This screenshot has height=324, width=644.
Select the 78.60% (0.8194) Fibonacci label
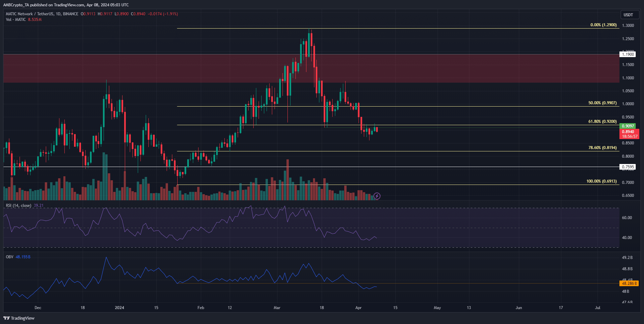[x=603, y=148]
